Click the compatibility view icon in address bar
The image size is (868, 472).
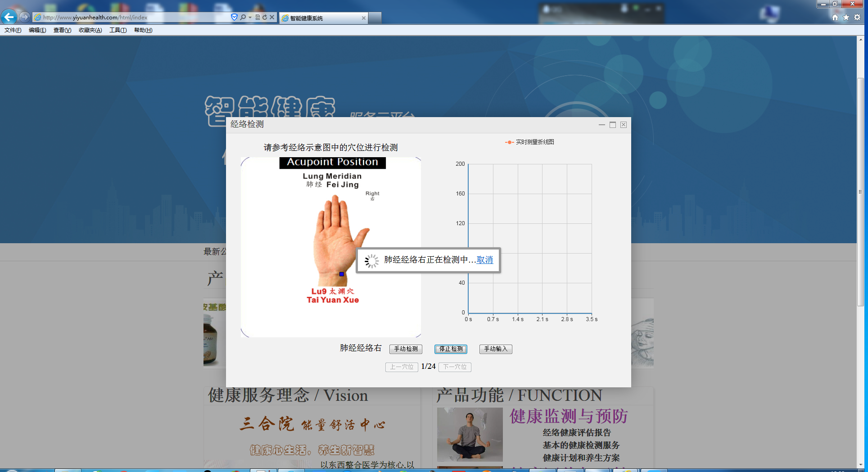pos(258,17)
